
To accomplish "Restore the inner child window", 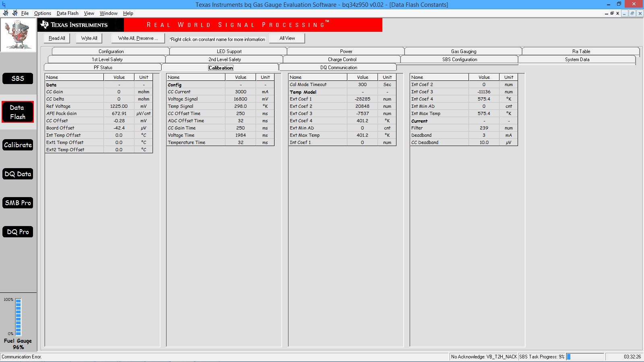I will click(632, 13).
